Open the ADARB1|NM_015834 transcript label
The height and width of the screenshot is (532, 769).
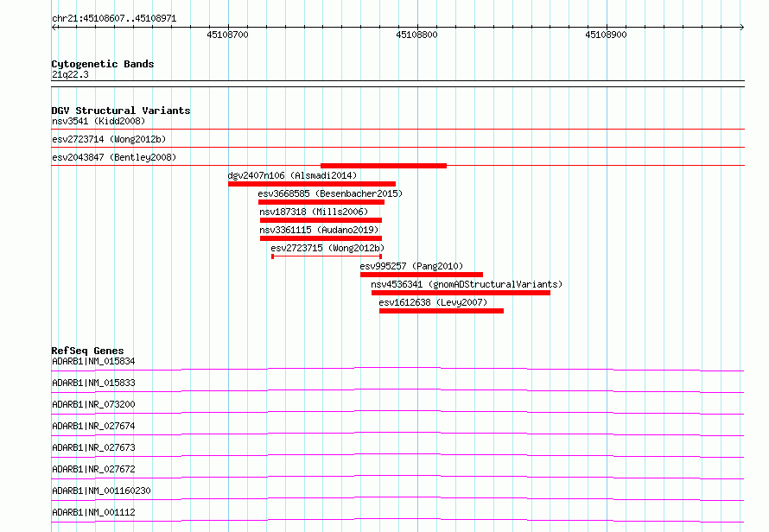pos(93,361)
